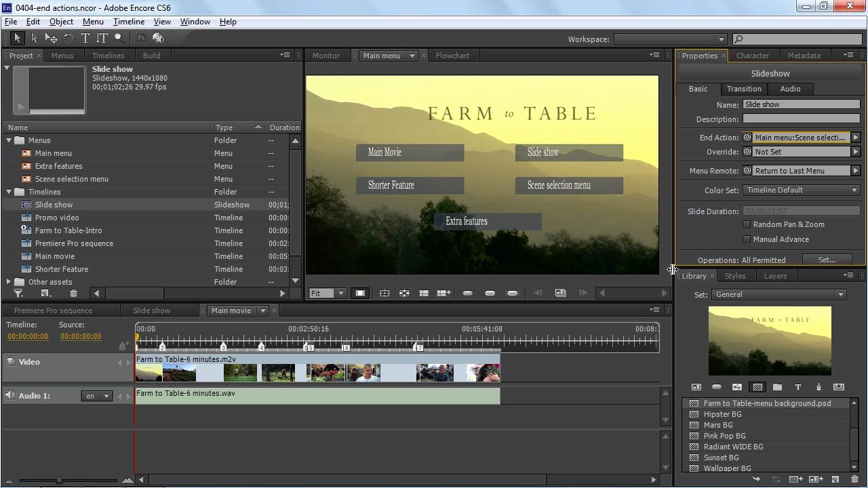Open the Timeline menu
The width and height of the screenshot is (868, 488).
pos(128,21)
